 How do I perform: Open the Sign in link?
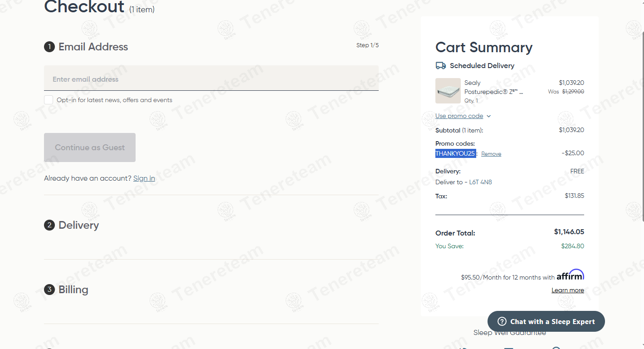[144, 178]
